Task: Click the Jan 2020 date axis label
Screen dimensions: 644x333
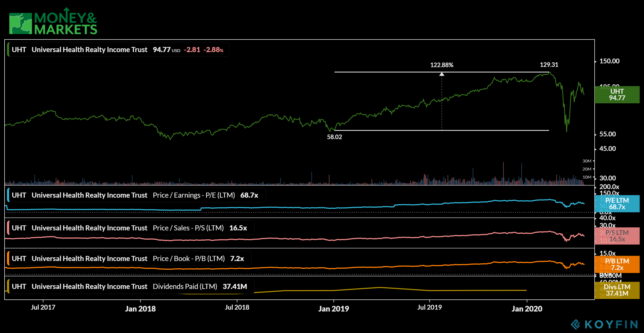Action: [x=527, y=309]
